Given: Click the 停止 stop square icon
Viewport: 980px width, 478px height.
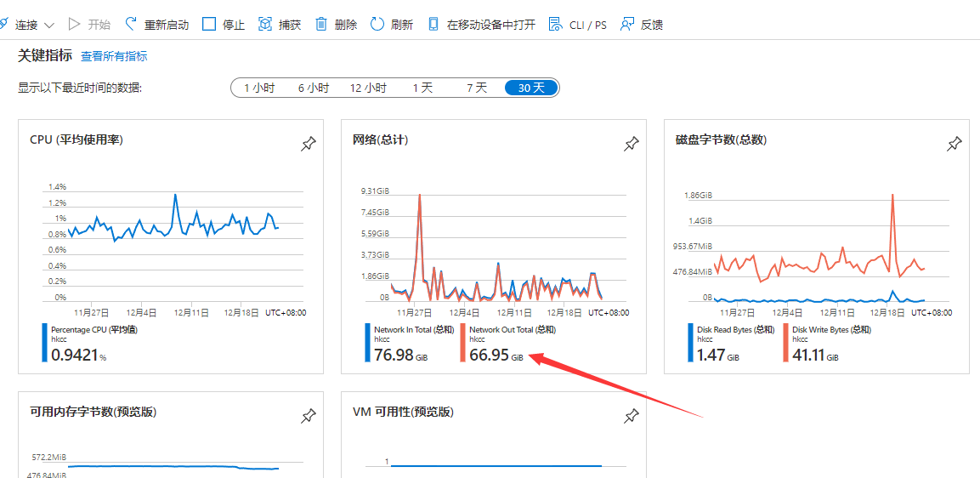Looking at the screenshot, I should (x=209, y=24).
